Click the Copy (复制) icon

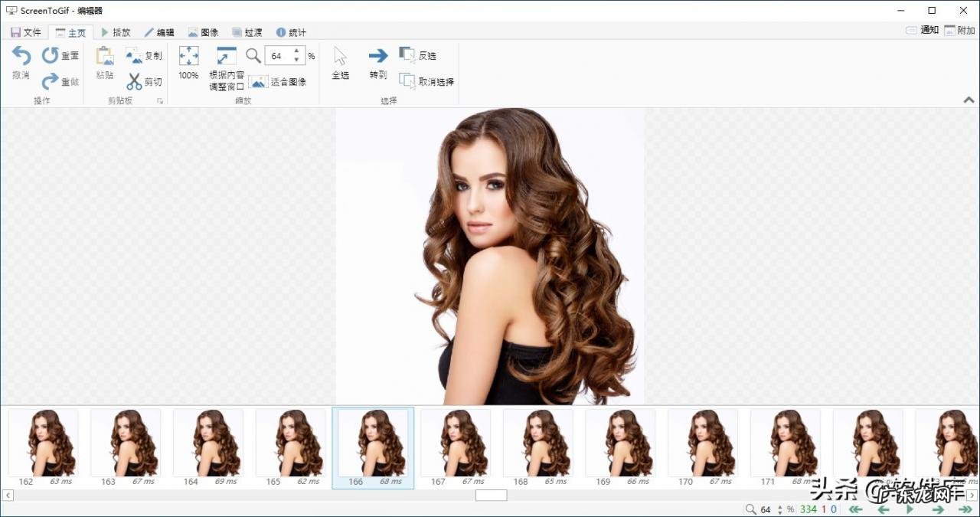click(134, 55)
